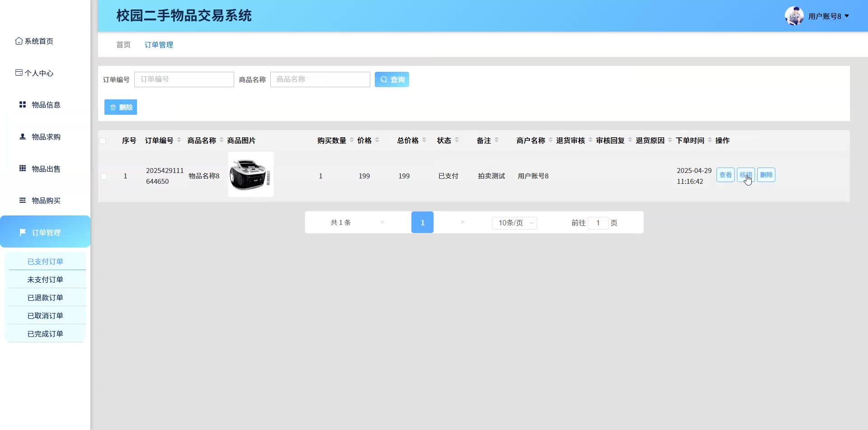Click the 订单编号 search input field

click(x=184, y=79)
